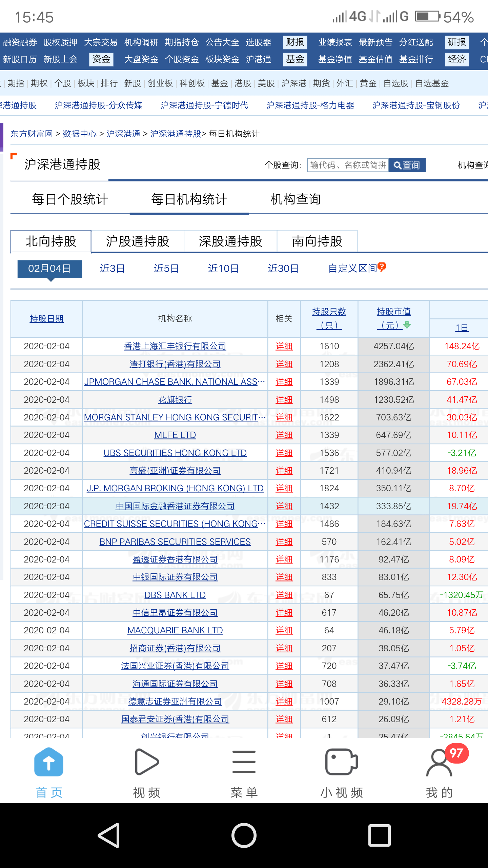
Task: Open MORGAN STANLEY HONG KONG link
Action: pyautogui.click(x=175, y=417)
